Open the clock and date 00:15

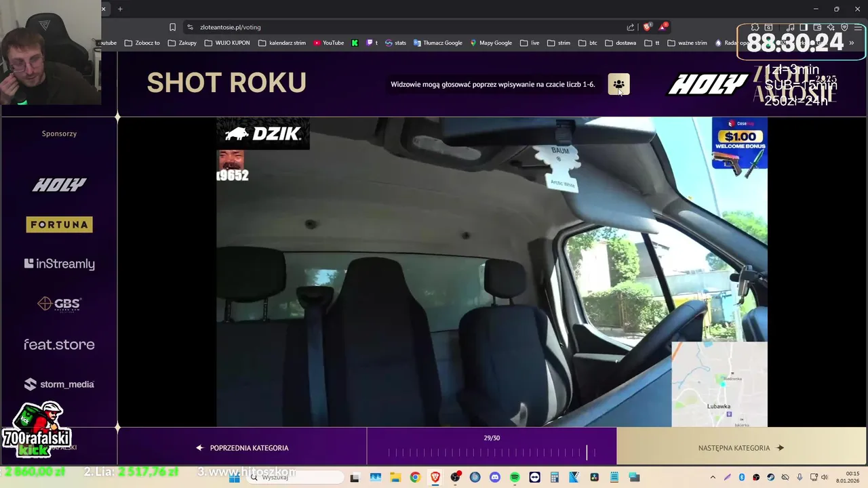(x=848, y=477)
